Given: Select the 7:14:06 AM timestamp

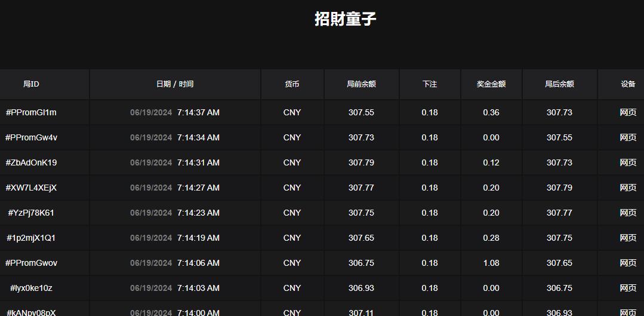Looking at the screenshot, I should coord(198,263).
